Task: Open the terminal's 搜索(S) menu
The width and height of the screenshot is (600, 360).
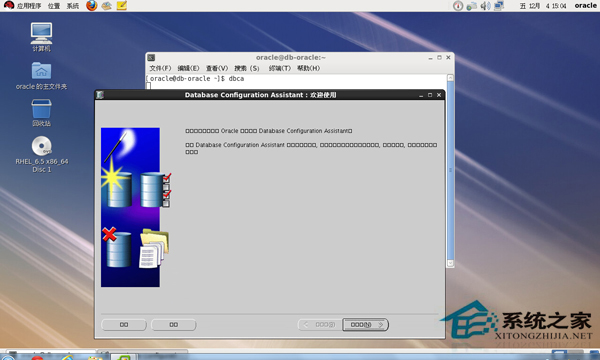Action: [x=247, y=68]
